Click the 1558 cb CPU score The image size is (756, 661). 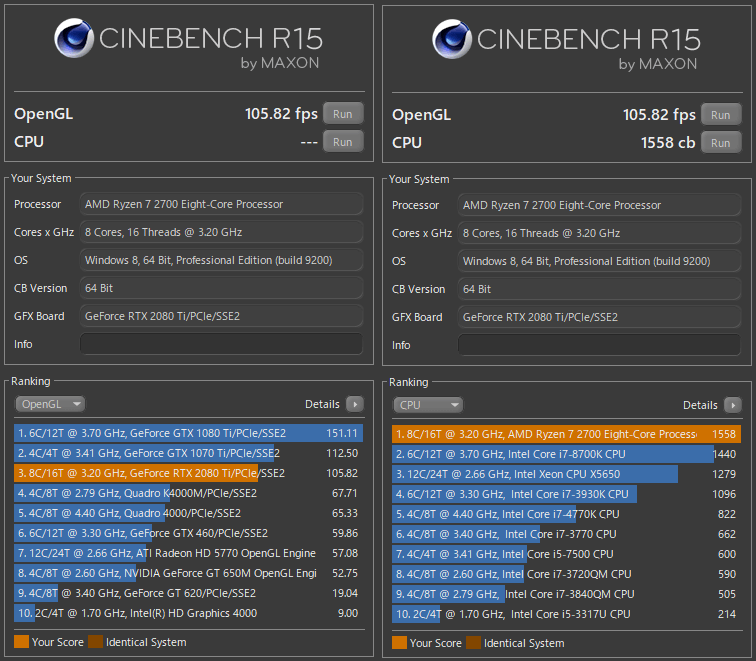click(x=668, y=143)
